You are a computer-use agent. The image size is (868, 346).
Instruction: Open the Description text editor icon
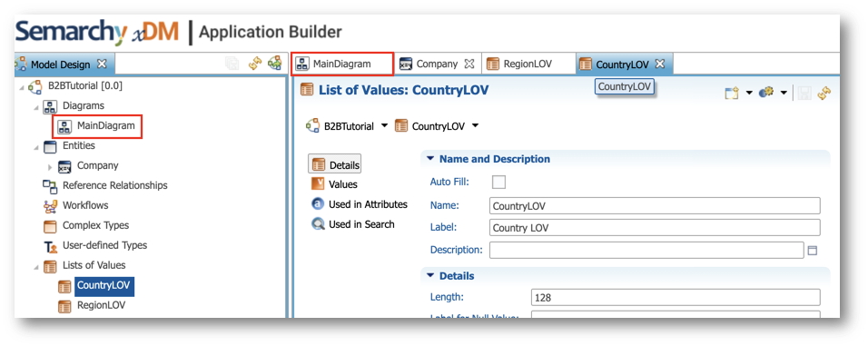tap(813, 251)
